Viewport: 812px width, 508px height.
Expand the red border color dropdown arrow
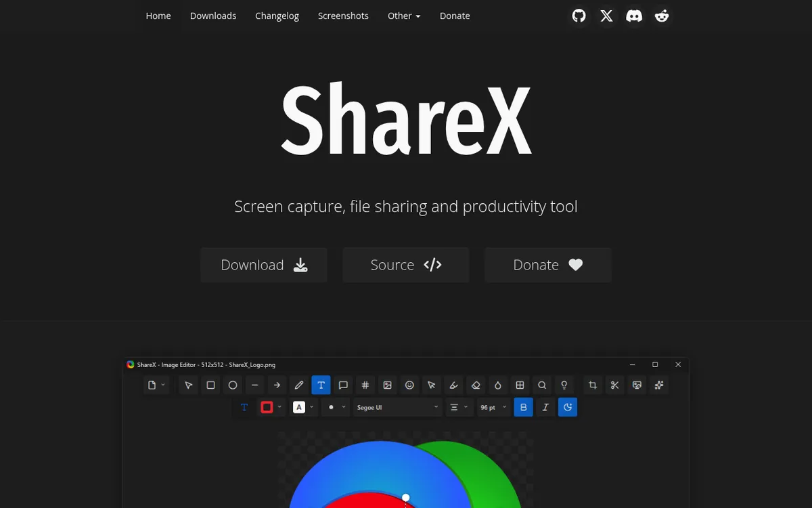[279, 407]
